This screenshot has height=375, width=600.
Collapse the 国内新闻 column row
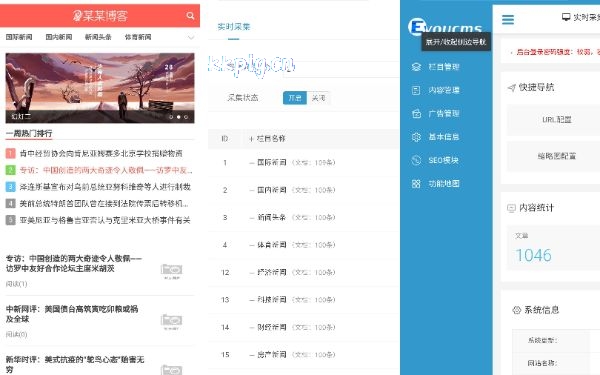(252, 190)
